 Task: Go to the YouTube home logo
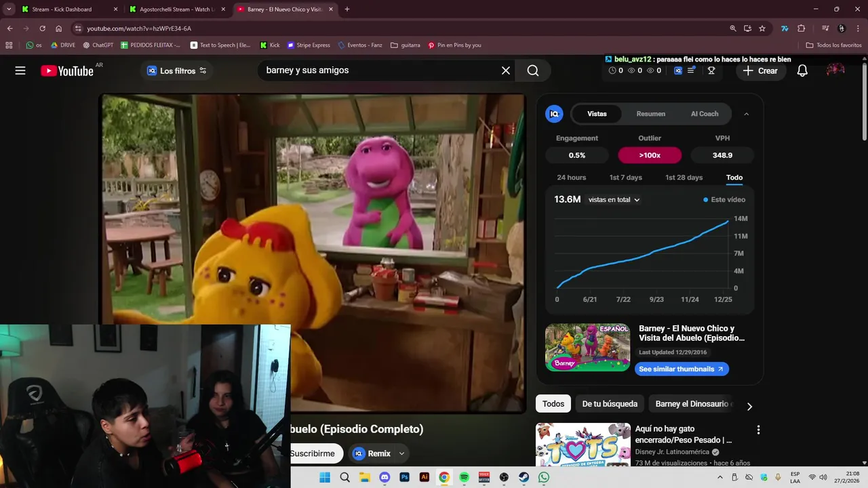click(x=67, y=70)
